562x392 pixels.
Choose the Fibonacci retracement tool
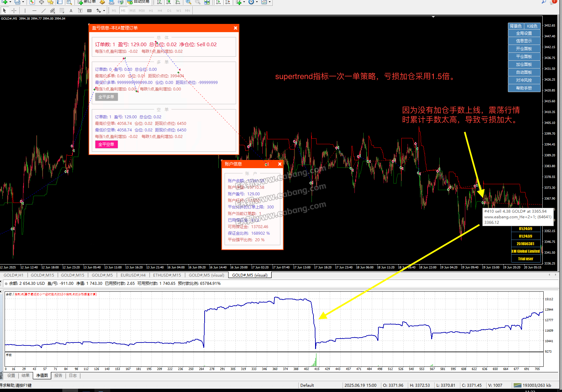pos(62,10)
